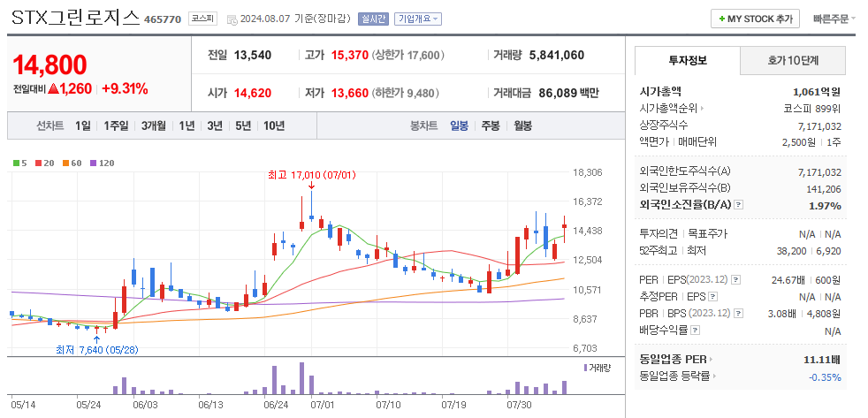Viewport: 868px width, 418px height.
Task: Switch to the 투자정보 tab
Action: point(688,60)
